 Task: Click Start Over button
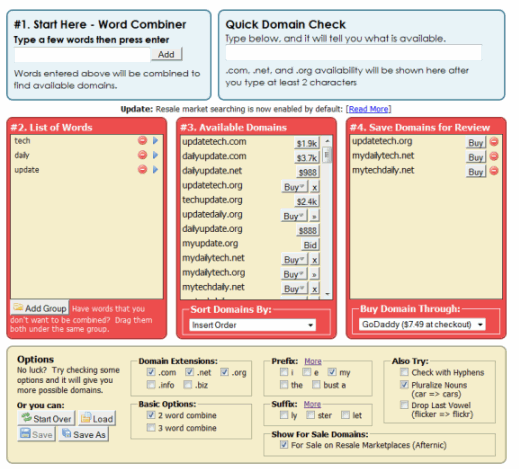tap(46, 418)
